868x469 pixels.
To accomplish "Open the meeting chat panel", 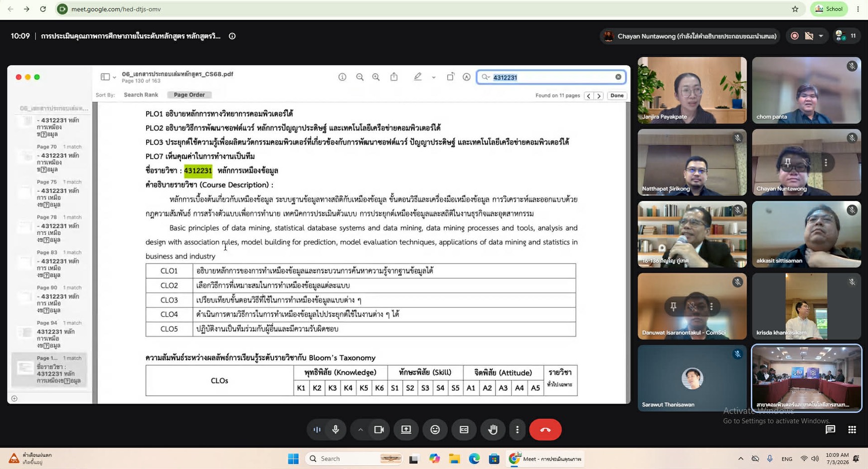I will point(830,430).
